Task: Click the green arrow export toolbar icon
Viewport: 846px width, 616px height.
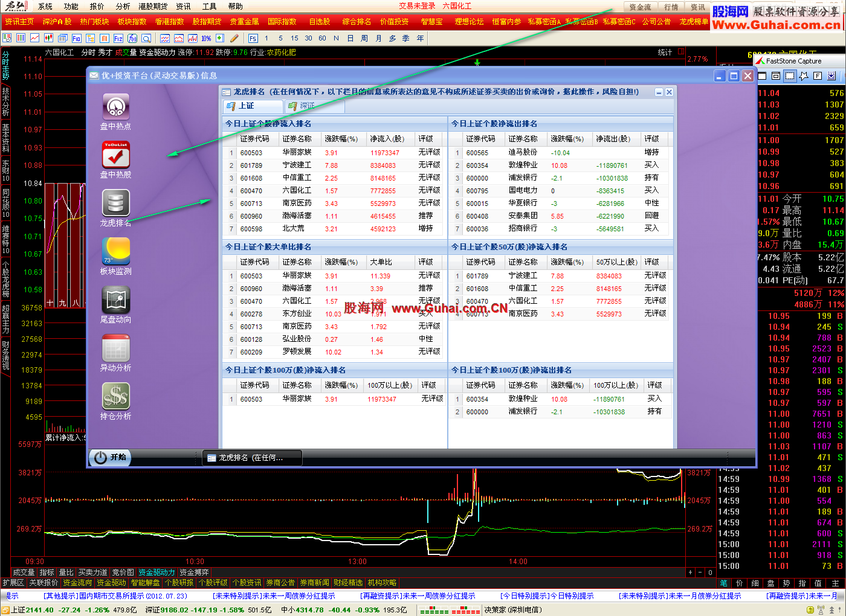Action: pyautogui.click(x=220, y=38)
